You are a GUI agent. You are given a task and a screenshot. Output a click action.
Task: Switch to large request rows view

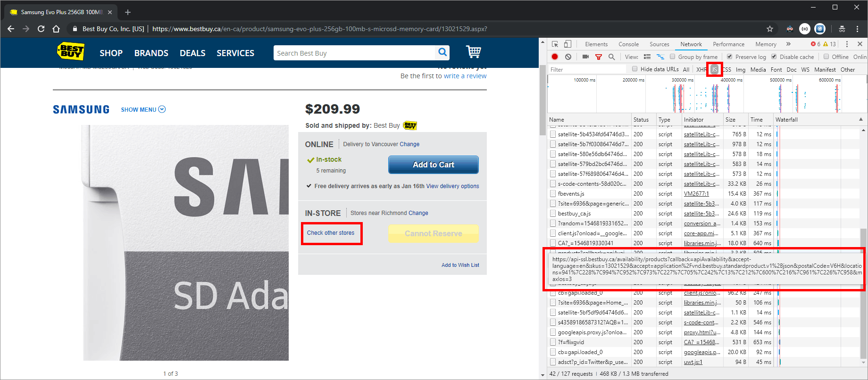[x=647, y=57]
